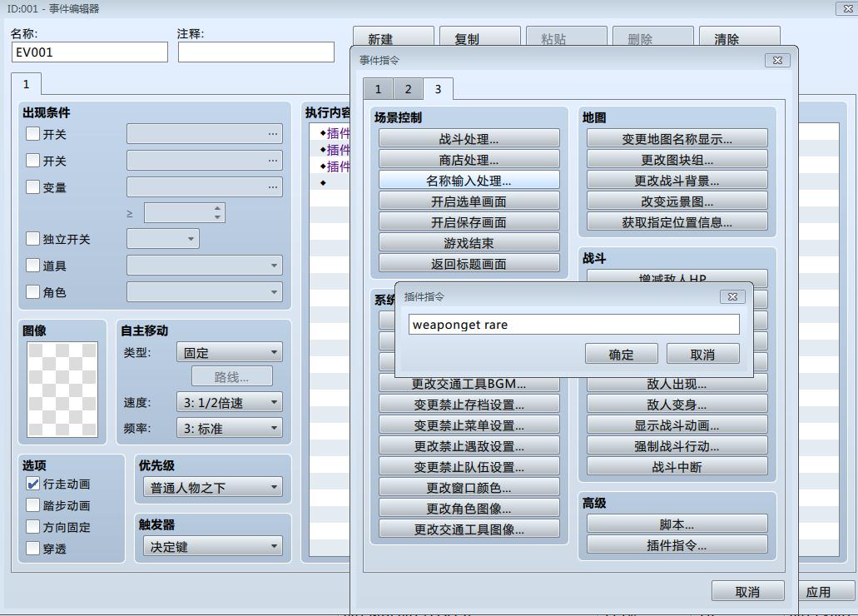Viewport: 858px width, 616px height.
Task: Tick the 角色 condition checkbox
Action: 32,292
